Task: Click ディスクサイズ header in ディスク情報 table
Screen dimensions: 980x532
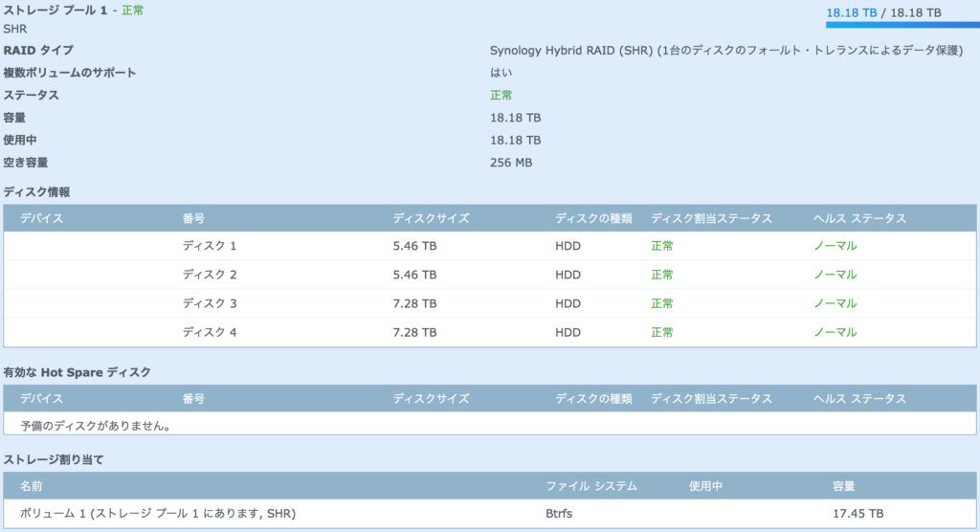Action: point(431,218)
